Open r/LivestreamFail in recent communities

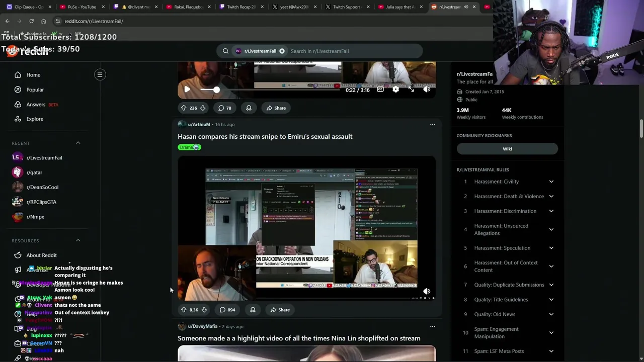[x=44, y=158]
